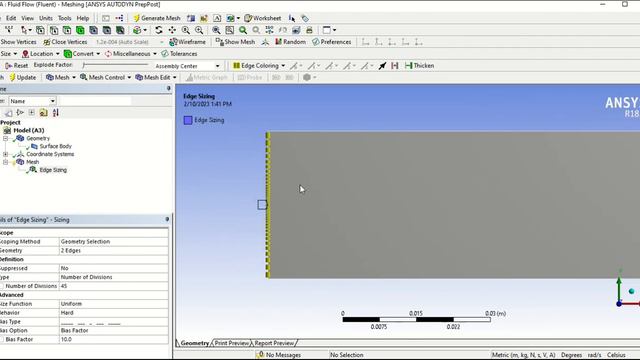Select Edge Sizing in the tree

click(x=53, y=170)
